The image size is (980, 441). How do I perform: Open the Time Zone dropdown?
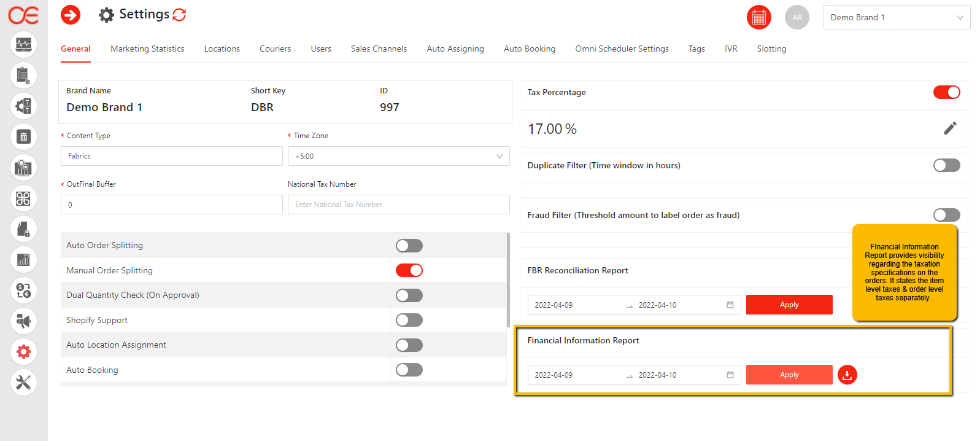[398, 157]
